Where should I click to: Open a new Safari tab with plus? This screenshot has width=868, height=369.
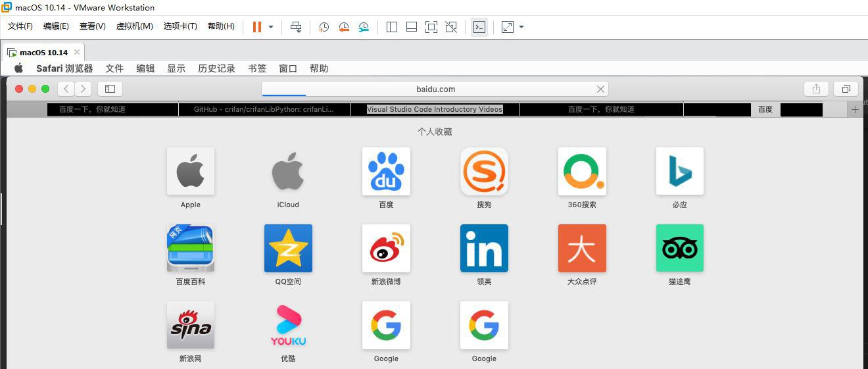pos(855,109)
